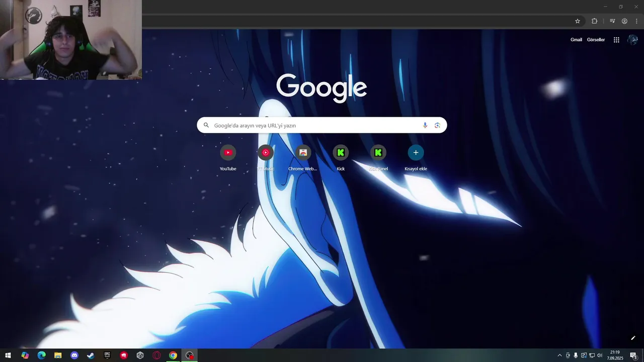Click the Meet Now tray icon
The width and height of the screenshot is (644, 362).
(568, 355)
